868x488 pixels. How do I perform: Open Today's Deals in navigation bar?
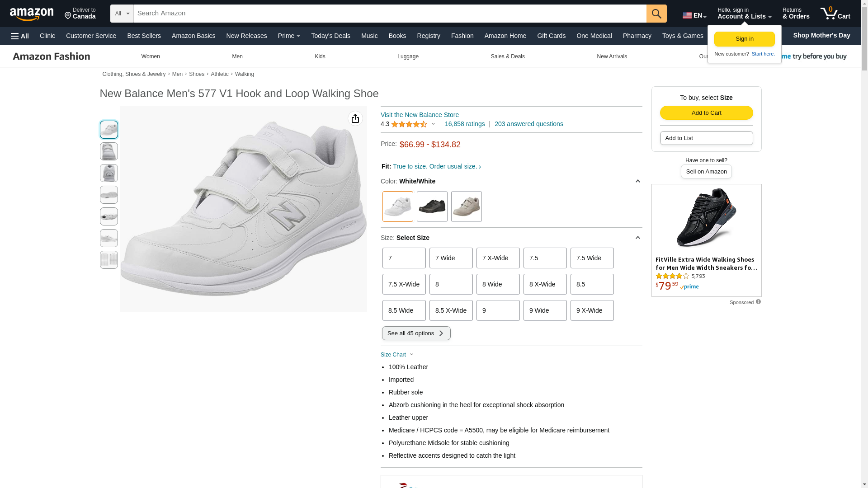coord(330,36)
